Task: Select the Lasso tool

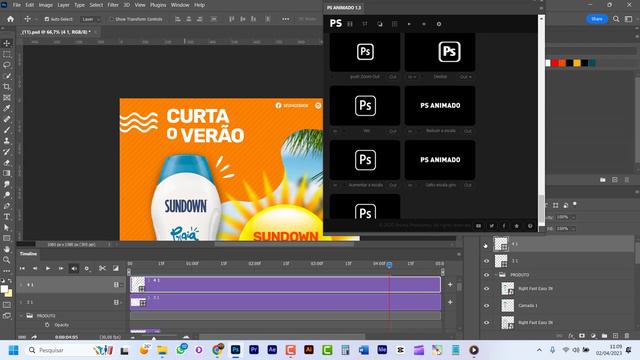Action: [x=7, y=65]
